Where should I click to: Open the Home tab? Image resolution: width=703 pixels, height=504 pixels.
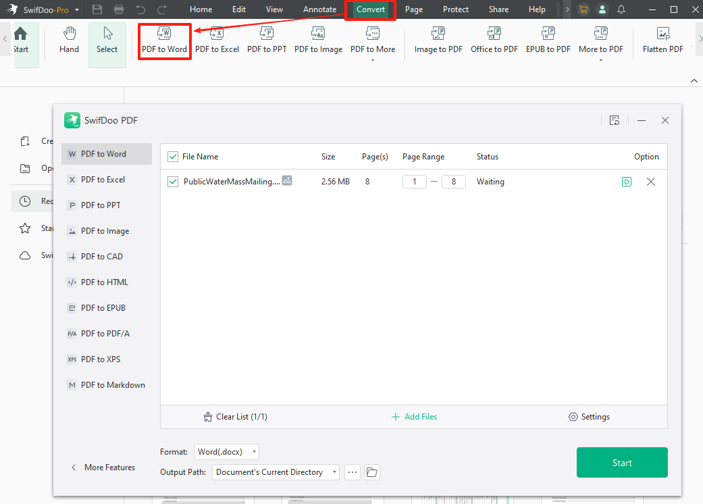[x=200, y=9]
